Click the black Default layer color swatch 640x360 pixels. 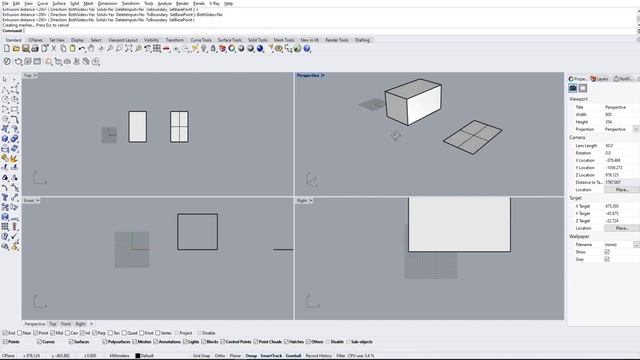click(138, 356)
